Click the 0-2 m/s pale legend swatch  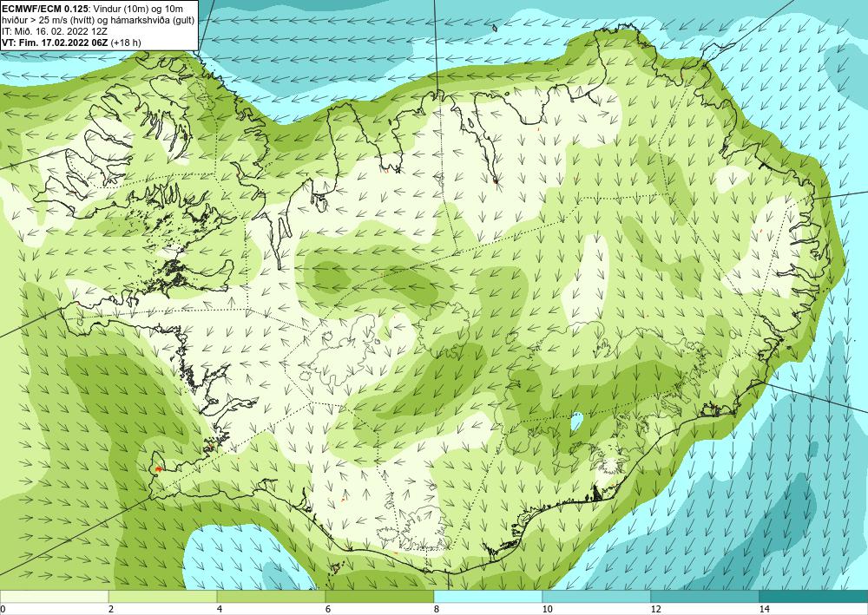pyautogui.click(x=54, y=596)
